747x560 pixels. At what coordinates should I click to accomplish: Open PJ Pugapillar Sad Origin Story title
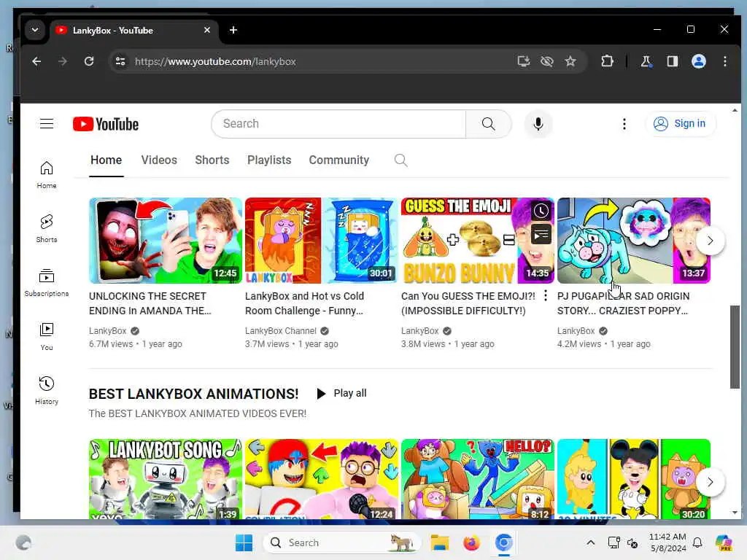coord(623,303)
